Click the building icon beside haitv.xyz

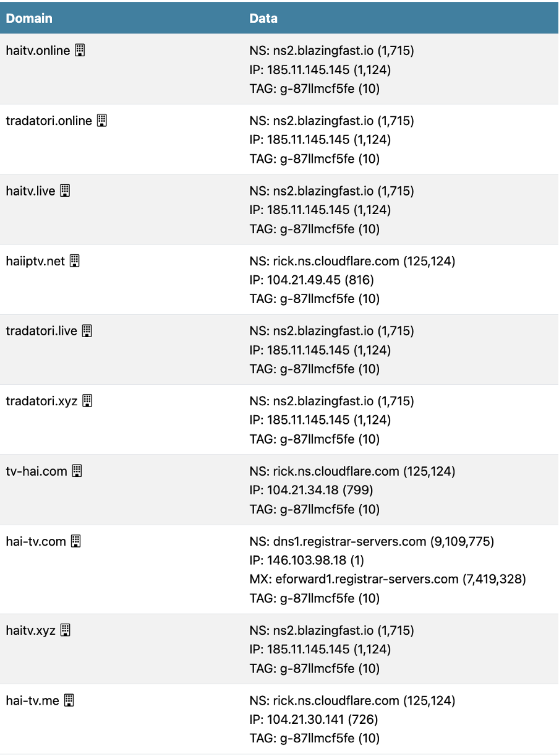65,630
